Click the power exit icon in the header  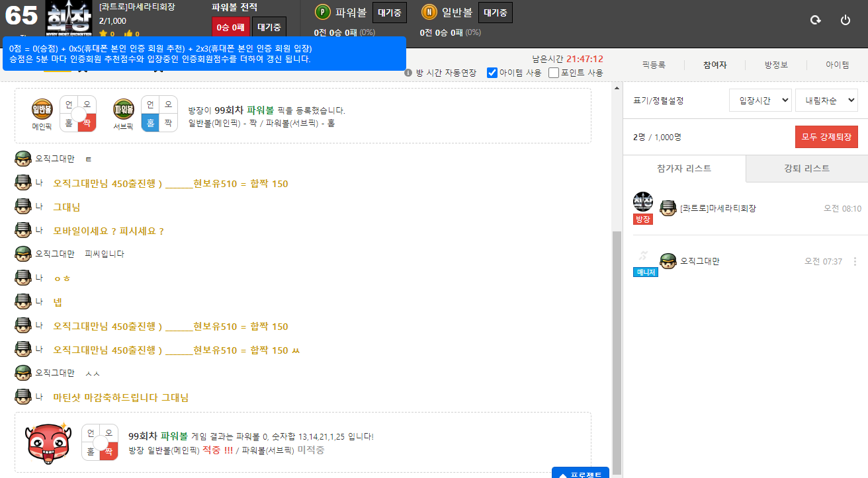click(846, 20)
